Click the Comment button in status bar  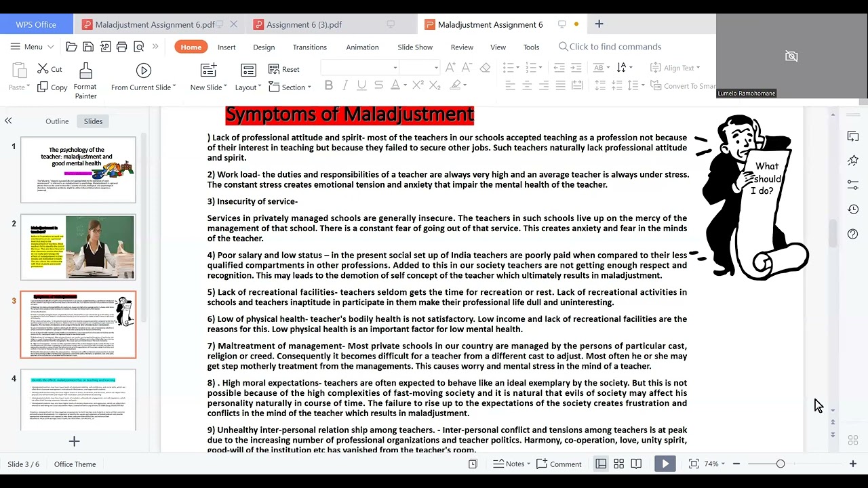pyautogui.click(x=559, y=464)
